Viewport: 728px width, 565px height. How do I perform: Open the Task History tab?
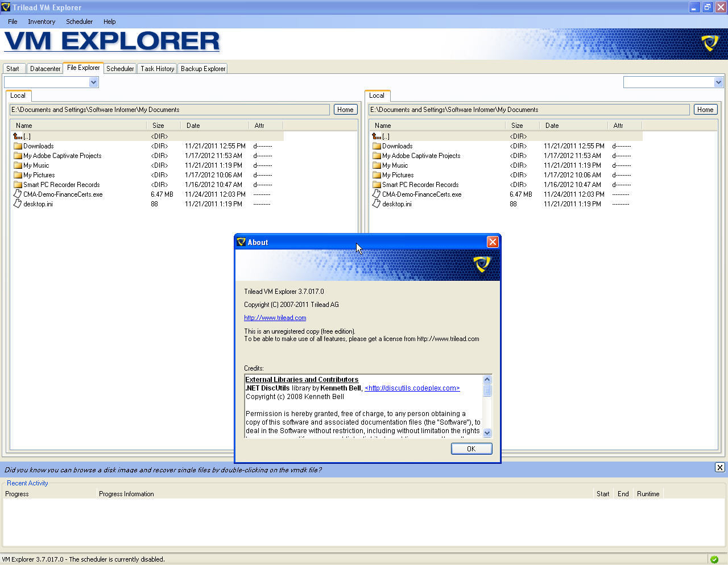coord(158,69)
